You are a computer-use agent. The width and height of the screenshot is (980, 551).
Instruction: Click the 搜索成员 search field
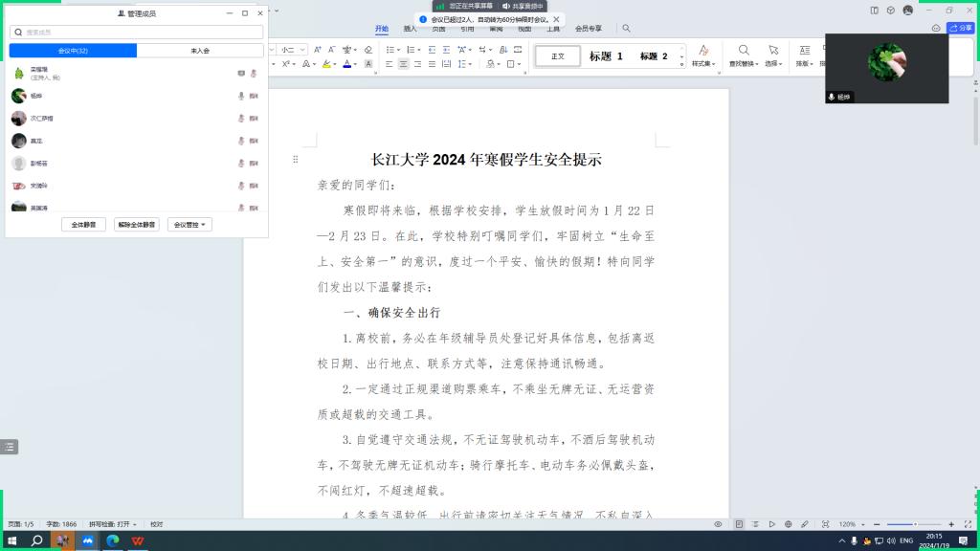pos(136,32)
